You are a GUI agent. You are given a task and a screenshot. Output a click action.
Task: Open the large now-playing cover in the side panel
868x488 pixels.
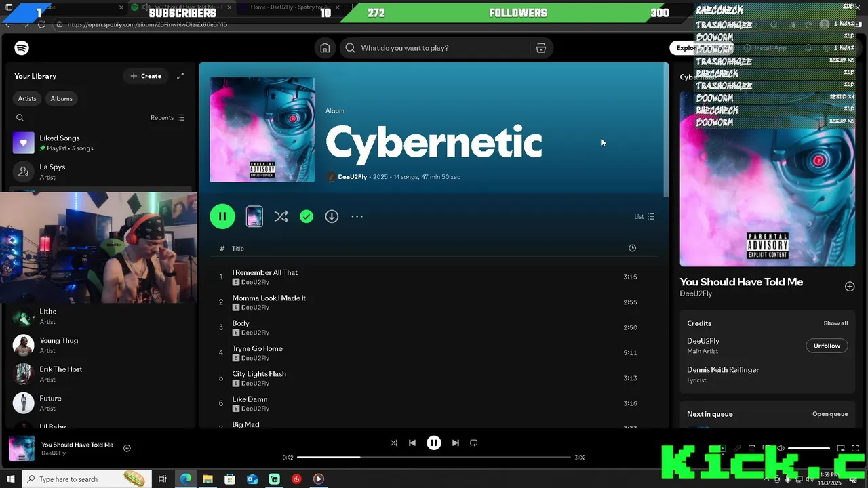[768, 179]
